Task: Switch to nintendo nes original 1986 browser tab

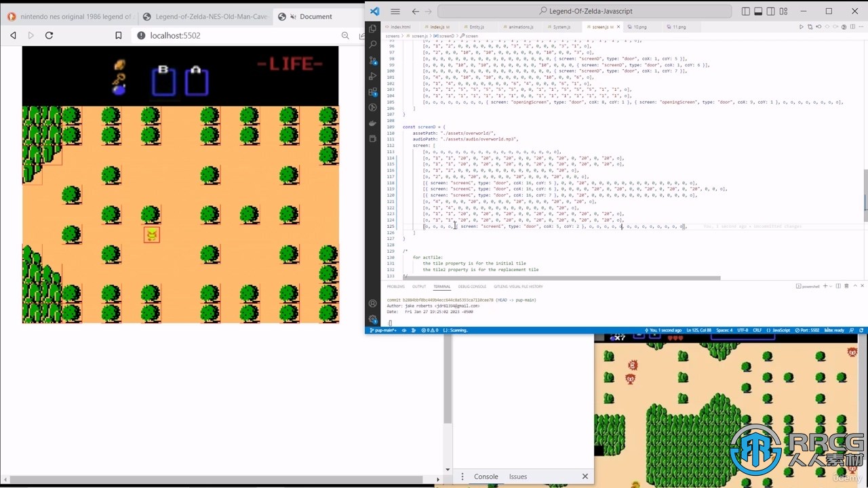Action: [69, 16]
